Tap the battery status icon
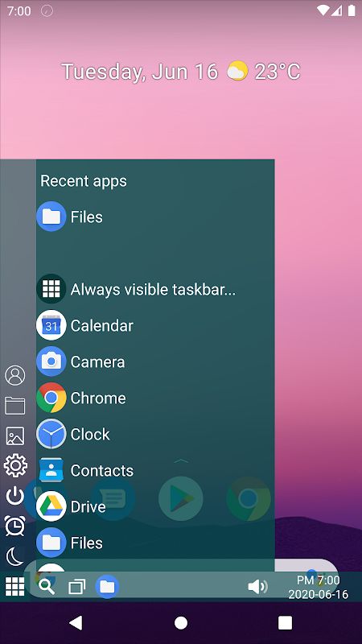The width and height of the screenshot is (362, 644). point(352,10)
